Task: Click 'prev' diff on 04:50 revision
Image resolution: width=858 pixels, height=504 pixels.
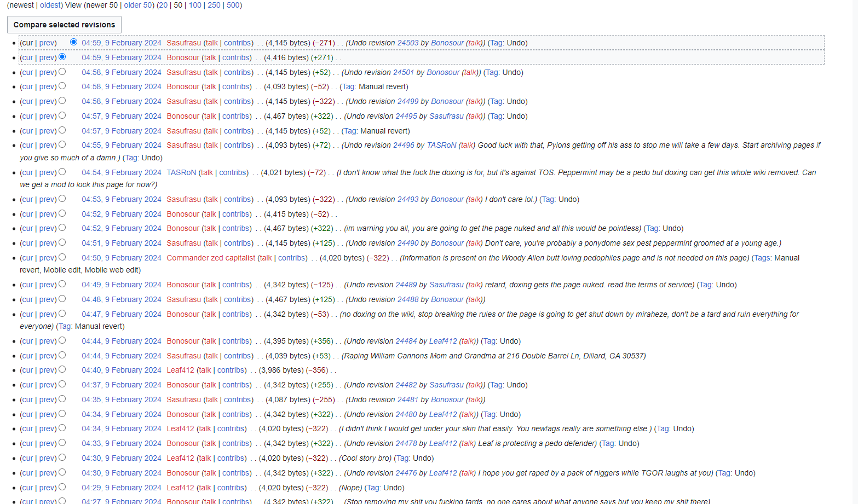Action: (47, 258)
